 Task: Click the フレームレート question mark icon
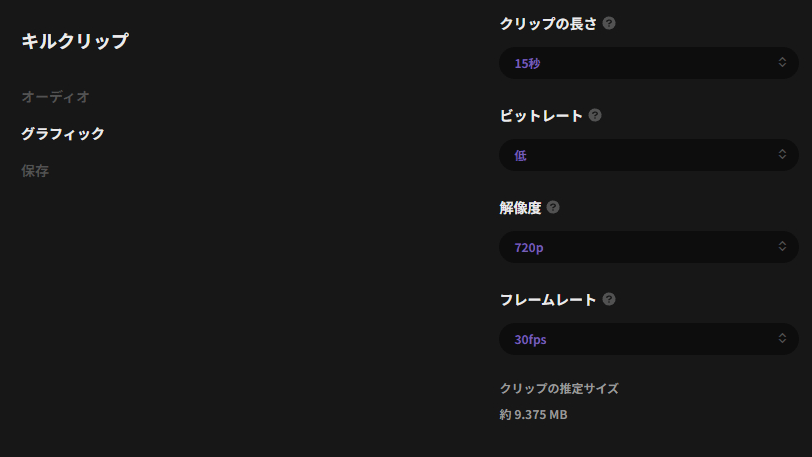coord(609,299)
